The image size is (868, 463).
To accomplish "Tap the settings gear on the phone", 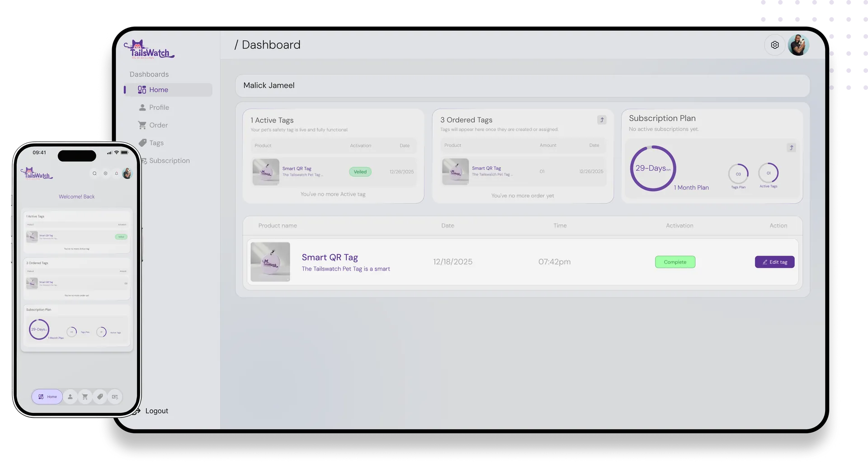I will (105, 173).
